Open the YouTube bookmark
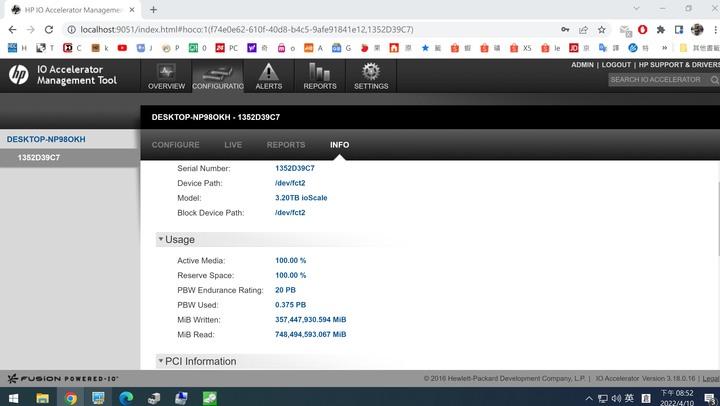This screenshot has height=406, width=720. (122, 48)
